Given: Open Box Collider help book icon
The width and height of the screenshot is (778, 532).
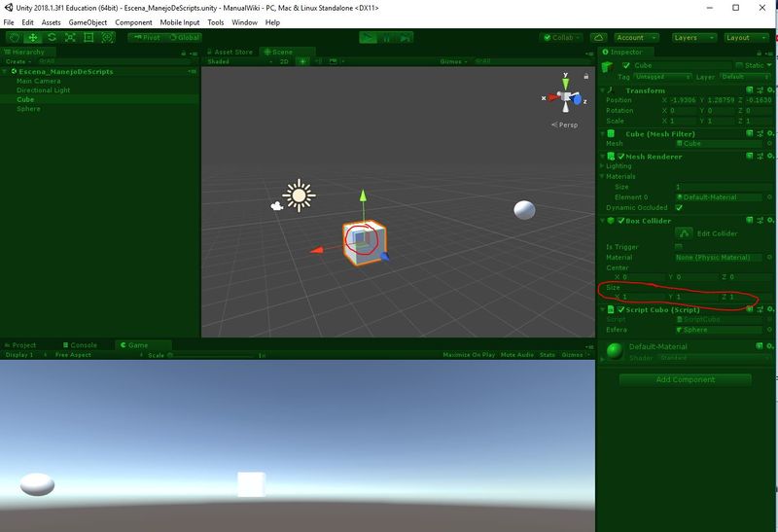Looking at the screenshot, I should click(750, 220).
